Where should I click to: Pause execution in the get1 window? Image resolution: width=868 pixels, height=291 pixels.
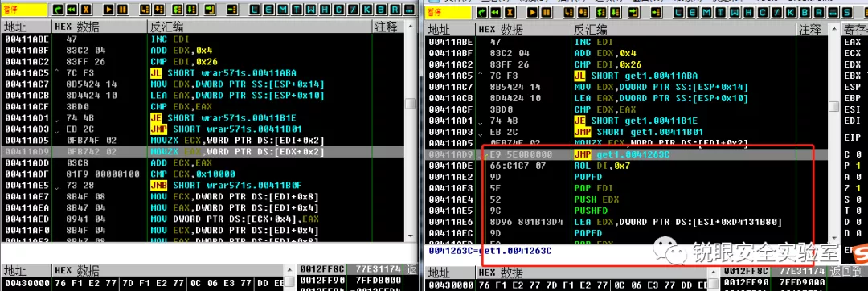(546, 12)
